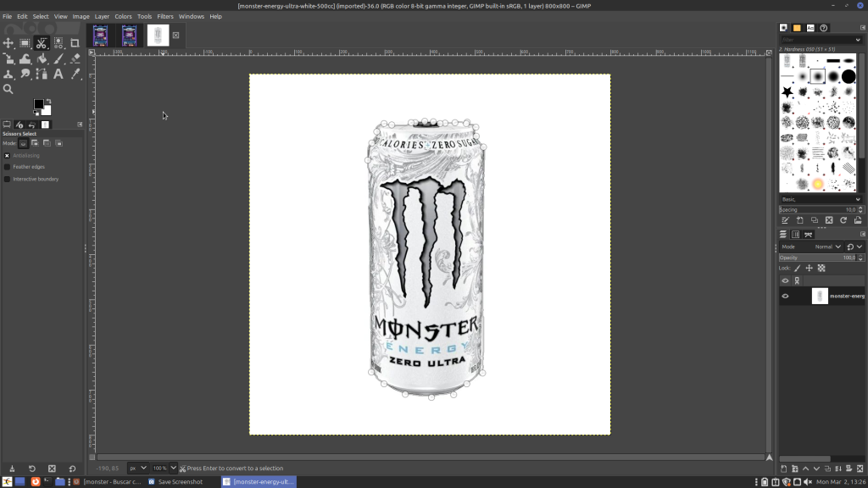
Task: Select the Move tool in the toolbox
Action: click(x=8, y=43)
